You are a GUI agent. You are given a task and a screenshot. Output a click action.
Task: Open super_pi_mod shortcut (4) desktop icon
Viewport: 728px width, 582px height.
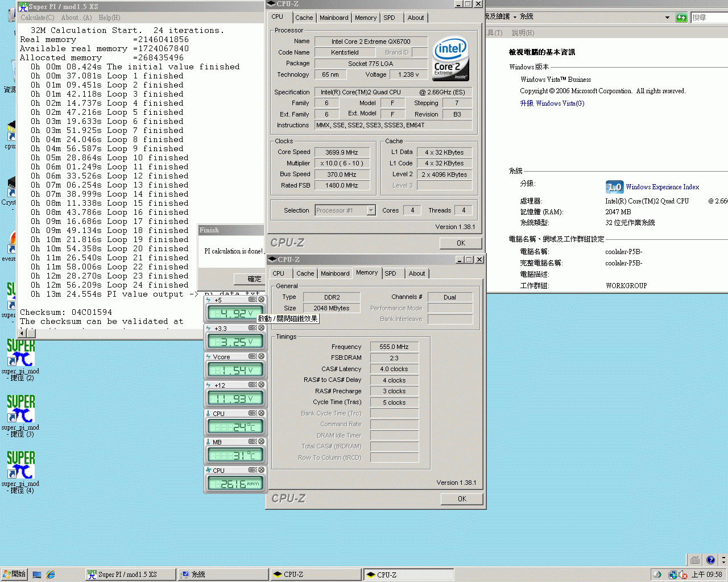click(20, 472)
